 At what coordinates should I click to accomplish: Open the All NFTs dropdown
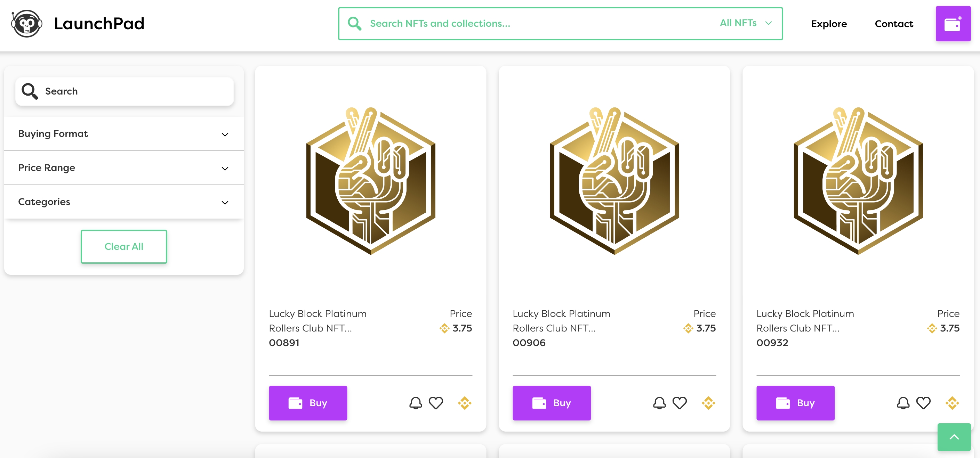click(x=746, y=23)
